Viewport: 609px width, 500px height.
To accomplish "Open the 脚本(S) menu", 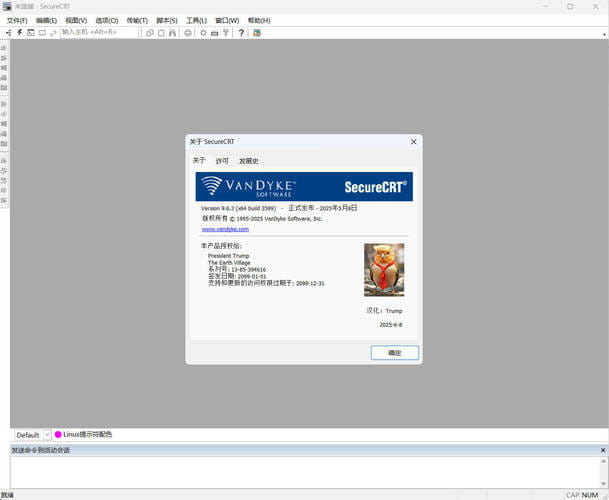I will [167, 20].
